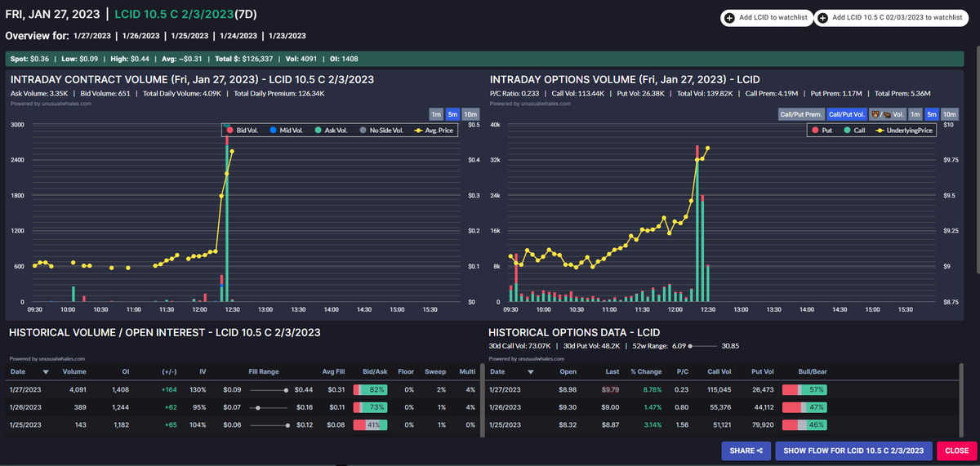The height and width of the screenshot is (466, 980).
Task: Toggle Call legend marker in options chart
Action: click(x=846, y=130)
